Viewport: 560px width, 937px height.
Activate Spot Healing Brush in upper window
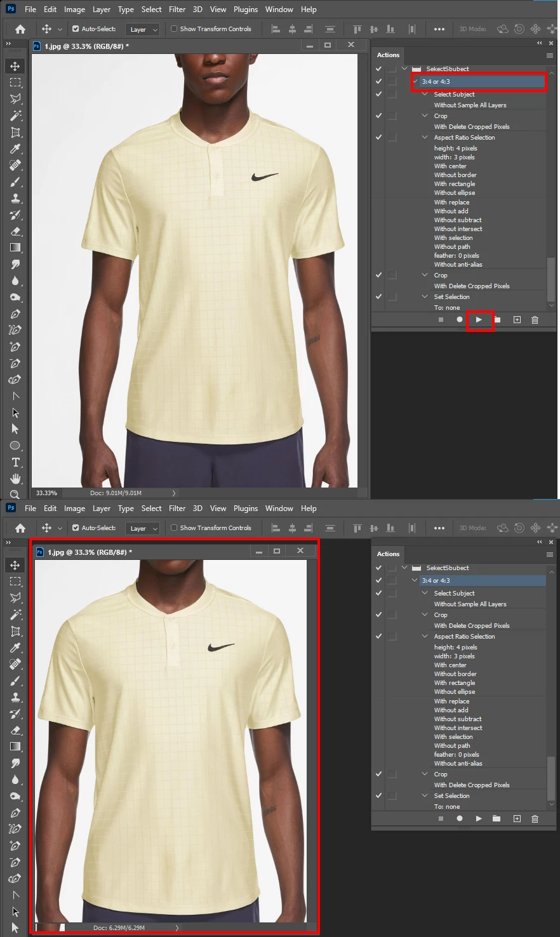pyautogui.click(x=15, y=165)
